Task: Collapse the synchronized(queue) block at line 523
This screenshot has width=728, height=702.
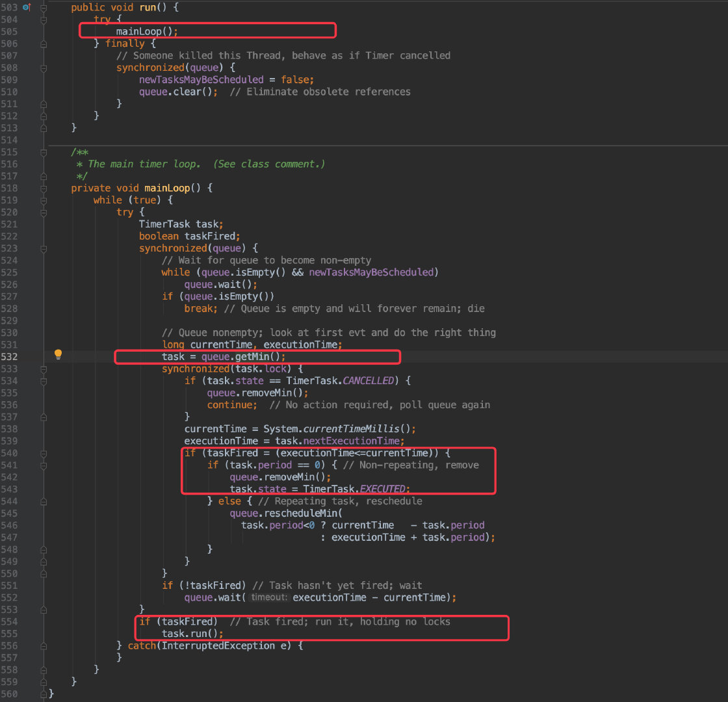Action: (44, 249)
